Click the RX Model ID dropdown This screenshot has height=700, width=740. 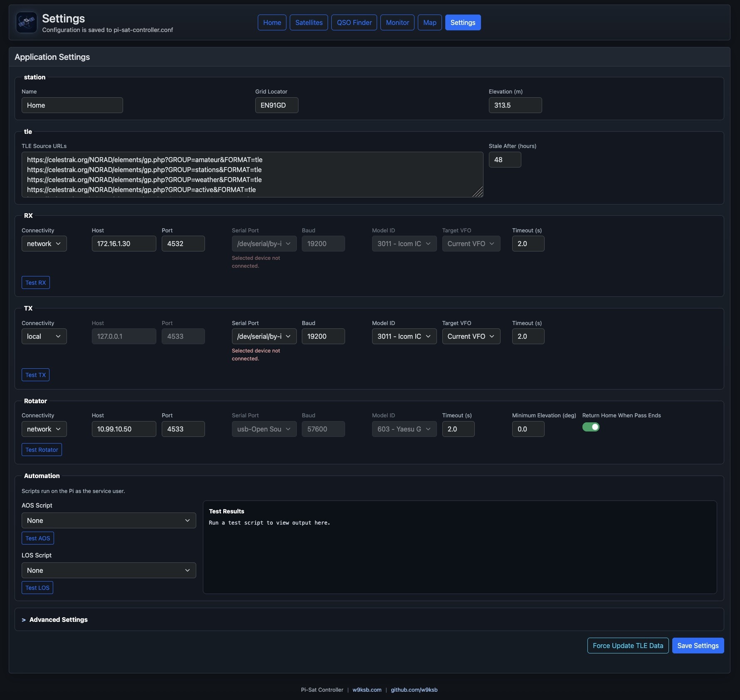pos(404,244)
